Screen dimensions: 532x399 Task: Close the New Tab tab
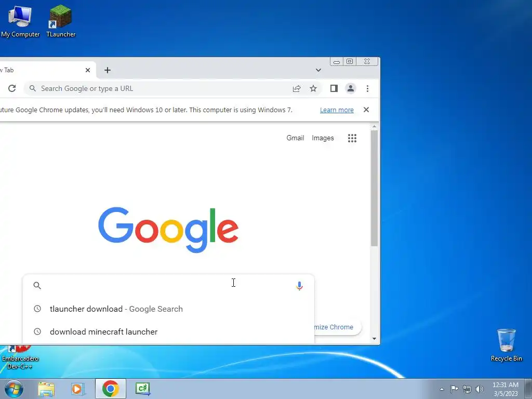click(87, 70)
